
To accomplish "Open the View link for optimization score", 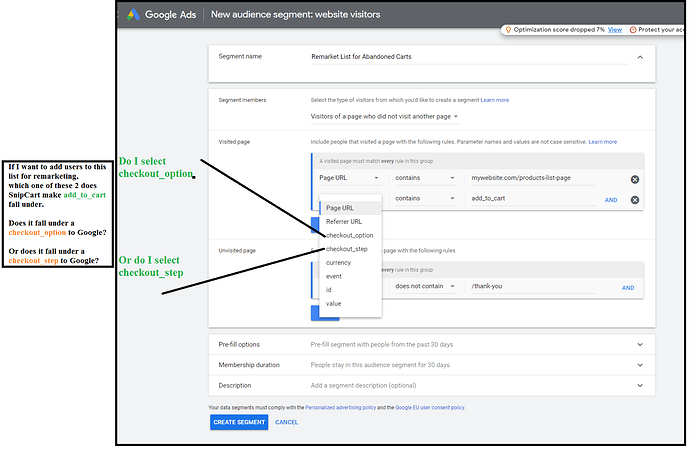I will coord(615,30).
